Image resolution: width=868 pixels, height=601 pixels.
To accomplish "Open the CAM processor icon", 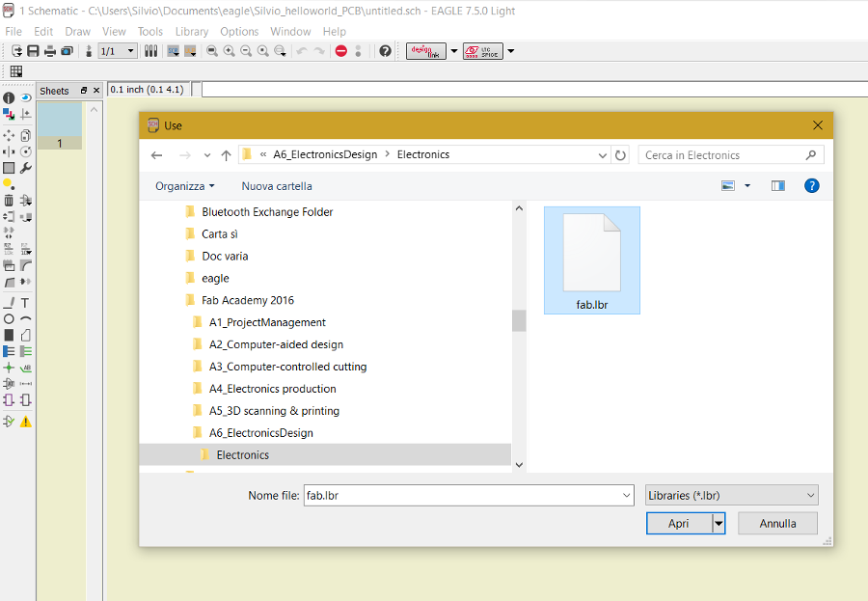I will [x=67, y=51].
